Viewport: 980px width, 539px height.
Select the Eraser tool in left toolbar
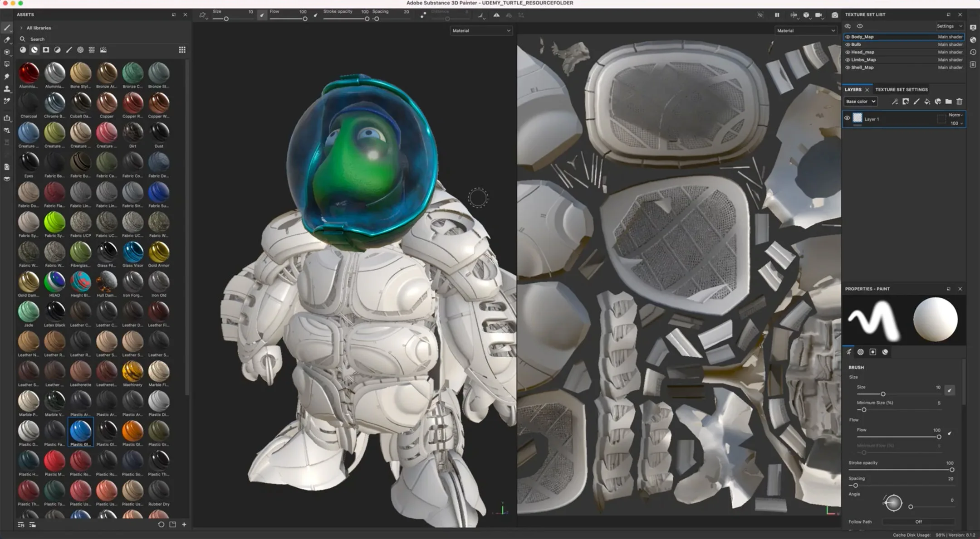(7, 40)
